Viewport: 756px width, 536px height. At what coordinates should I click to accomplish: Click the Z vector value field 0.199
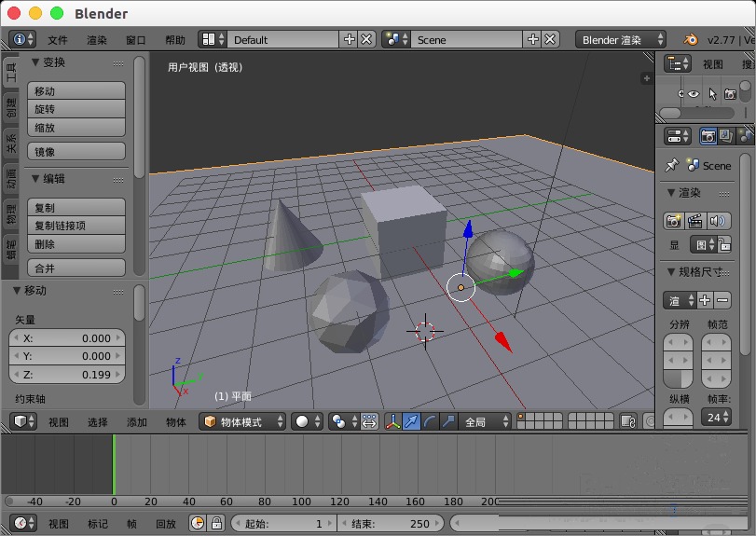click(67, 375)
